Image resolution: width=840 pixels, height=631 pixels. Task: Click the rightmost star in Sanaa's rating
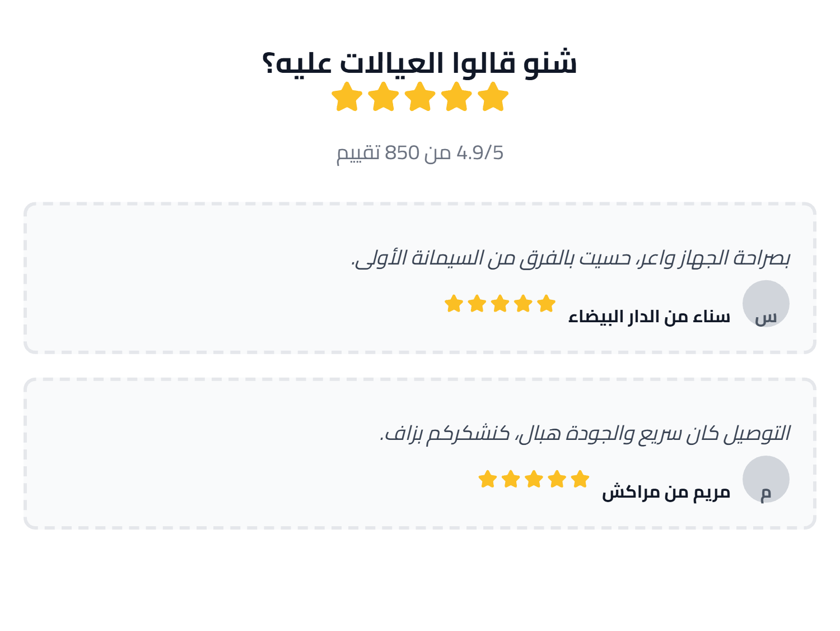pyautogui.click(x=546, y=304)
